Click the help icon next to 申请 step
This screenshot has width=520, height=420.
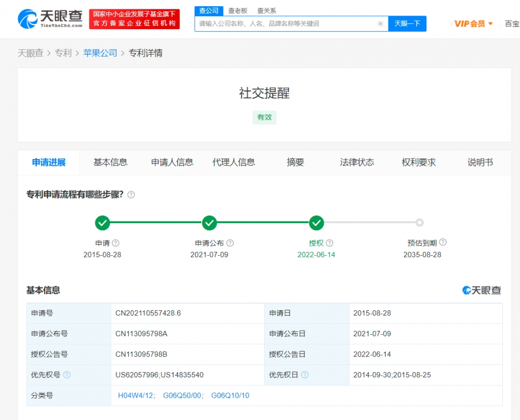point(115,243)
